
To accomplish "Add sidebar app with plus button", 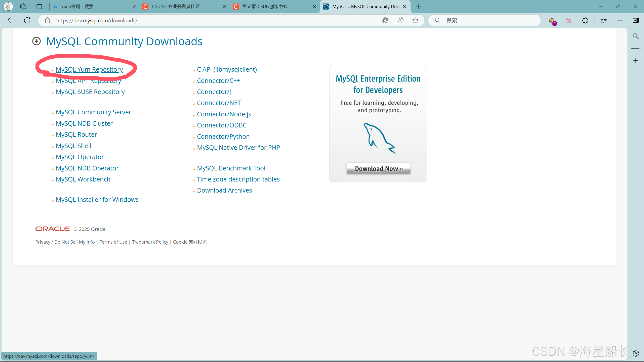I will [636, 61].
